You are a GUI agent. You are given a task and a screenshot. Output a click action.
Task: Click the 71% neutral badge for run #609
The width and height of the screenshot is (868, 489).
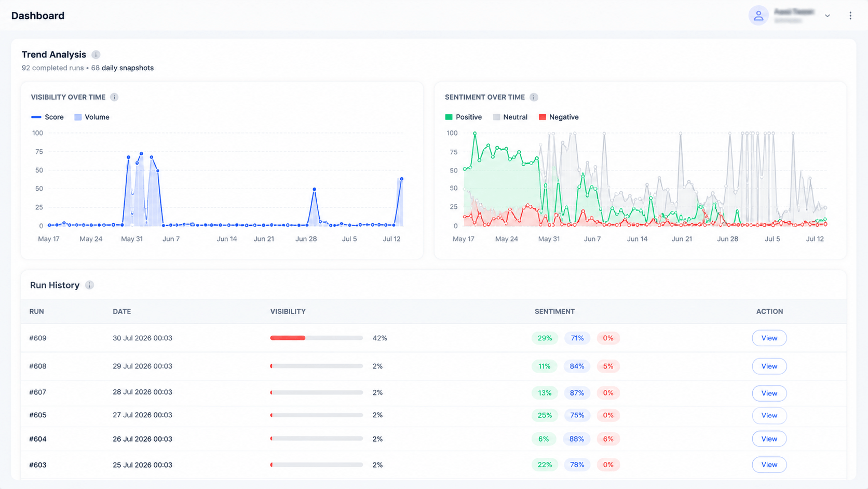[x=577, y=338]
